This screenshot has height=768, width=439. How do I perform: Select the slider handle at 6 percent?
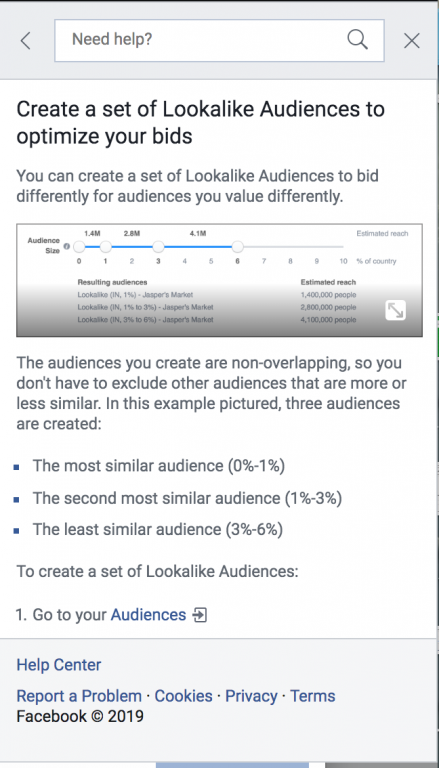click(x=237, y=247)
